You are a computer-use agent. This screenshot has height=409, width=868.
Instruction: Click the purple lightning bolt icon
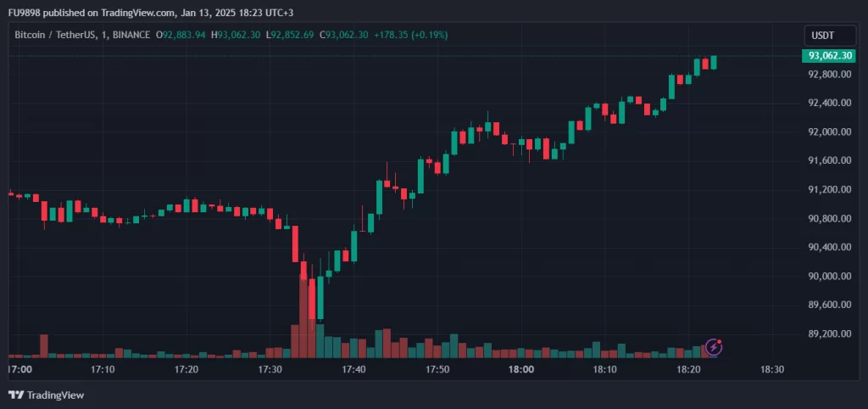(714, 346)
